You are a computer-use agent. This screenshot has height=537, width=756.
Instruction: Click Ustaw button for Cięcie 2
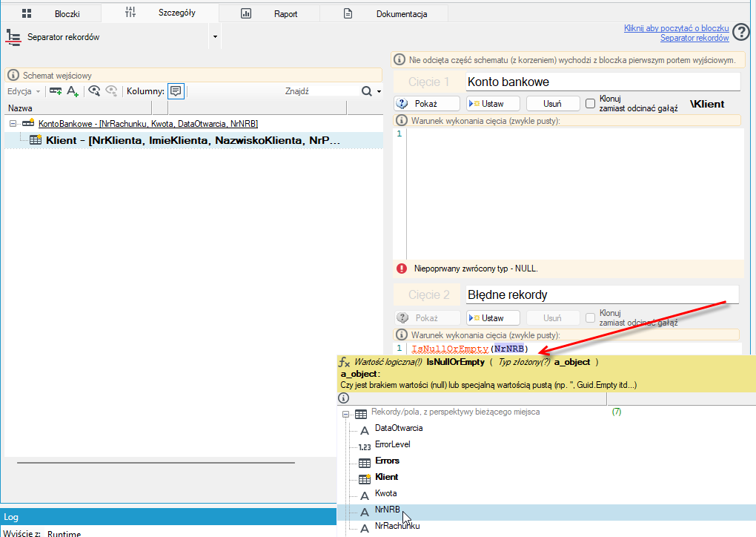493,318
